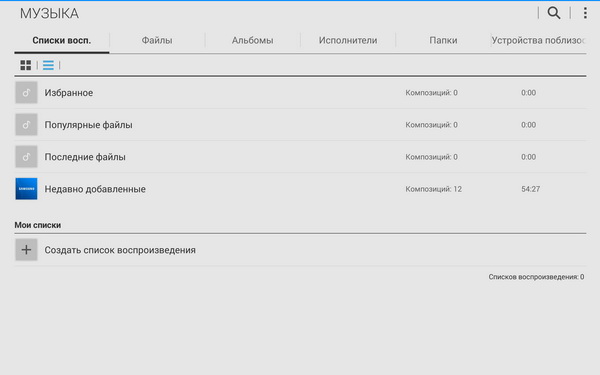The width and height of the screenshot is (600, 375).
Task: Click the plus icon to create playlist
Action: [26, 250]
